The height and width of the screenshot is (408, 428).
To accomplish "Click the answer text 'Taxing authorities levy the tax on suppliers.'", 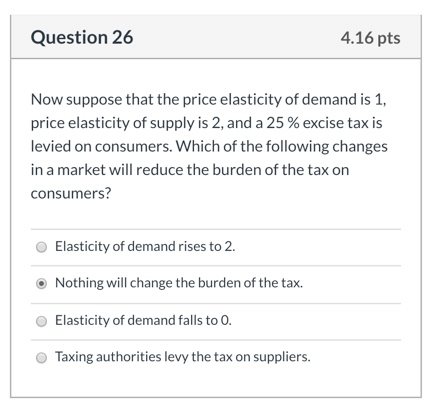I will click(183, 357).
